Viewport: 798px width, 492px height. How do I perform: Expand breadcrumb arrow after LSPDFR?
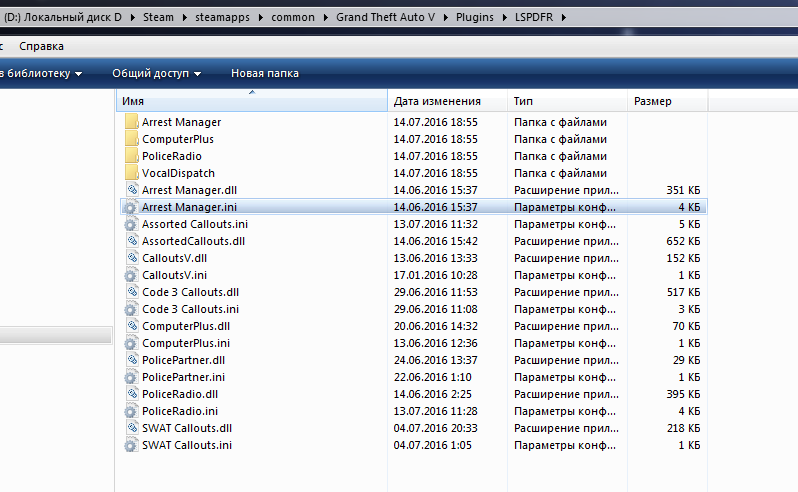tap(564, 17)
